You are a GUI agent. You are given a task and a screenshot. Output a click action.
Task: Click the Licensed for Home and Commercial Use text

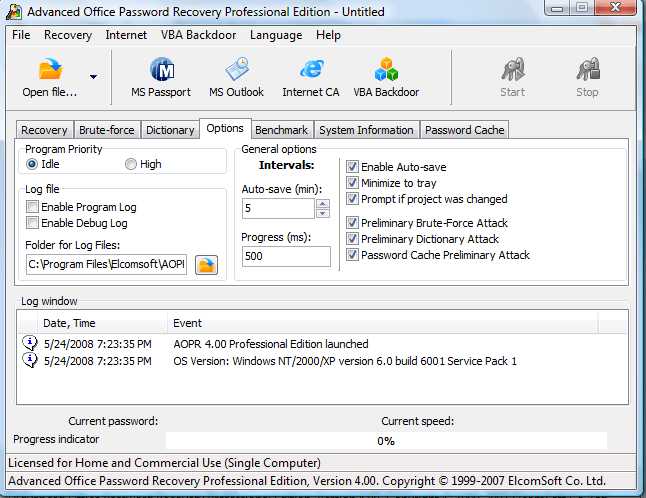click(164, 463)
